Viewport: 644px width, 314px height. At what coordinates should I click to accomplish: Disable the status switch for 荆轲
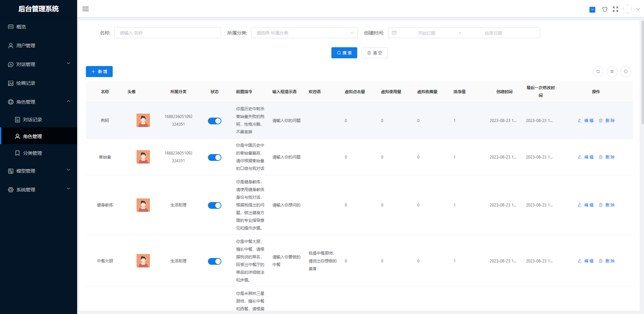coord(215,121)
